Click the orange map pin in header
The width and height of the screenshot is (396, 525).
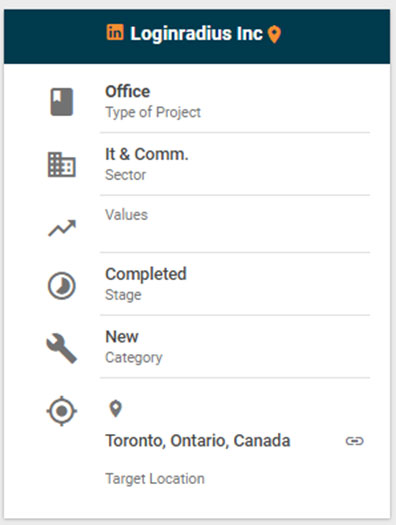click(x=274, y=34)
